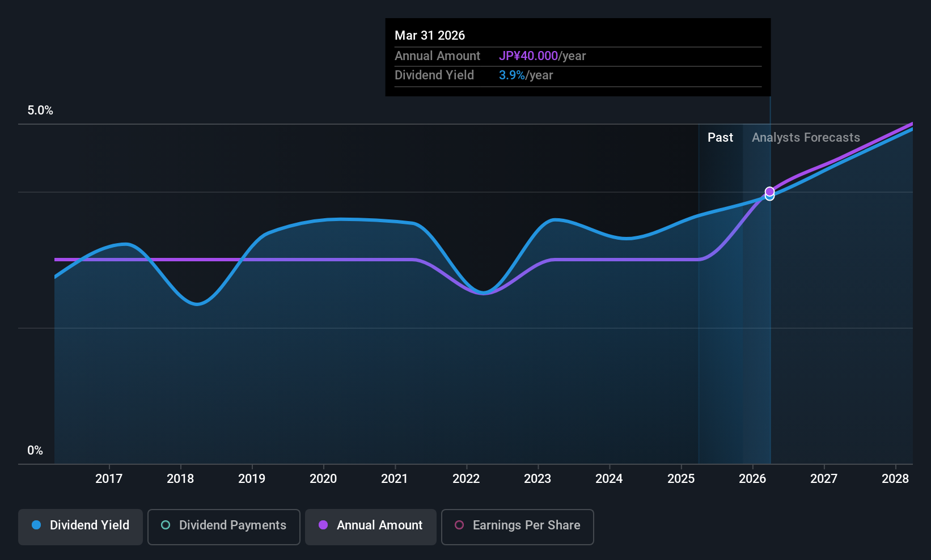Image resolution: width=931 pixels, height=560 pixels.
Task: Disable the Annual Amount series
Action: click(370, 527)
